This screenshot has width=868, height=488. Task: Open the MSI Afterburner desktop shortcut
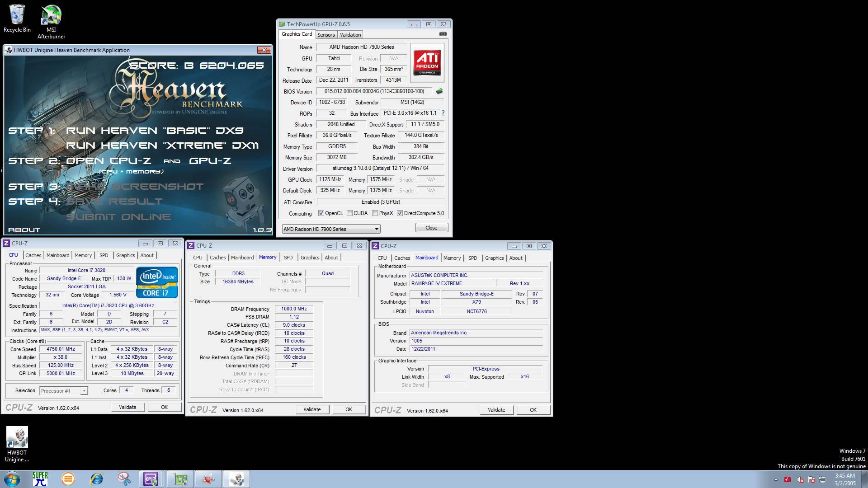51,22
